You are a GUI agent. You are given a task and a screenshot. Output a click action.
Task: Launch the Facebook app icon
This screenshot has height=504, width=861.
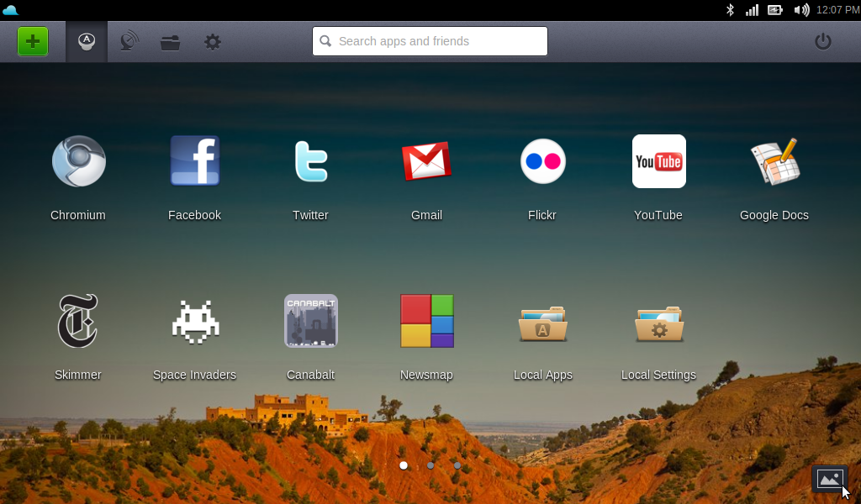coord(194,161)
